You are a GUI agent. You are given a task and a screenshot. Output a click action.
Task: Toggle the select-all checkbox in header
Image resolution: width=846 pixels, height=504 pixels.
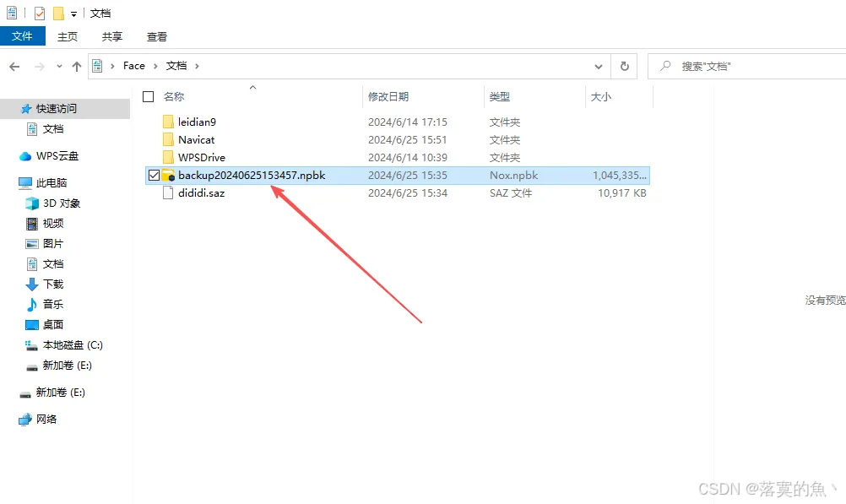pos(149,96)
